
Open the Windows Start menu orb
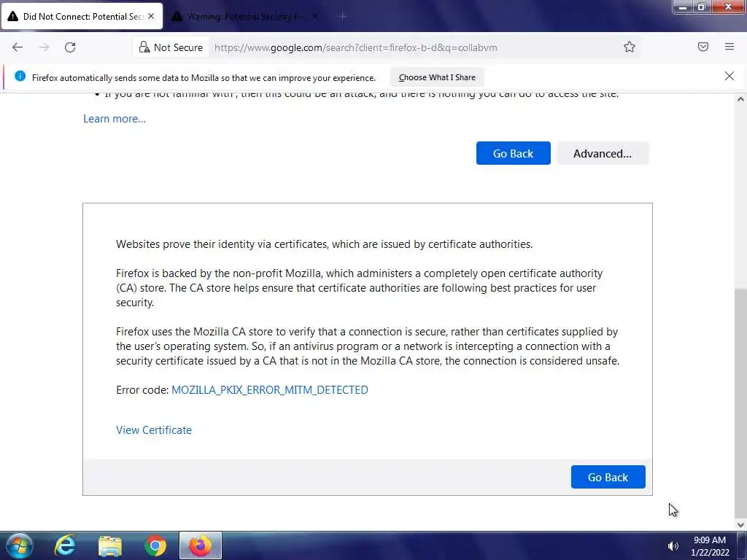tap(20, 545)
